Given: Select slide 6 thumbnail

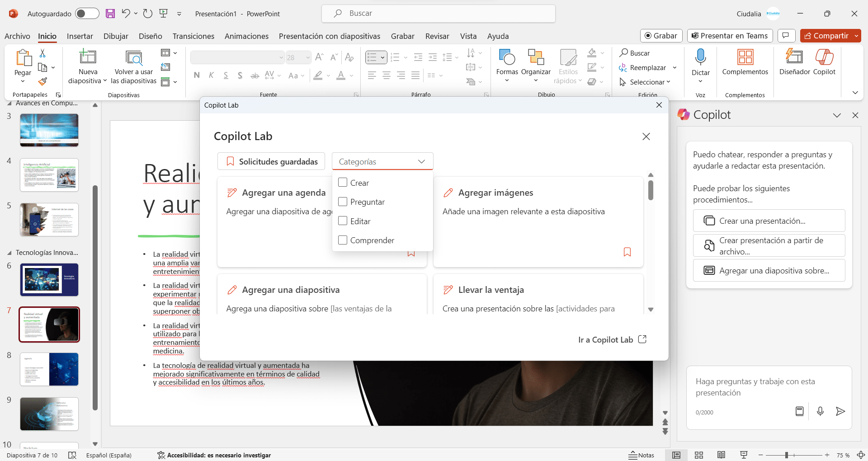Looking at the screenshot, I should click(49, 280).
